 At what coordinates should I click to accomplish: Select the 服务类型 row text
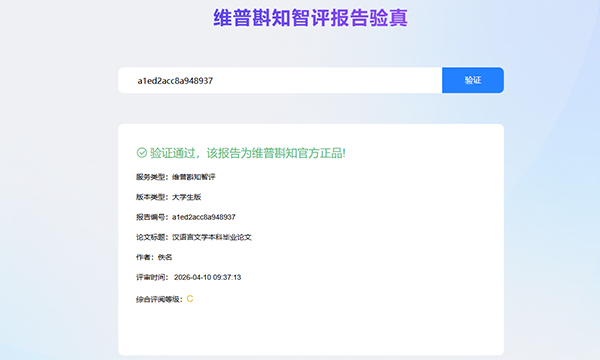click(x=176, y=177)
